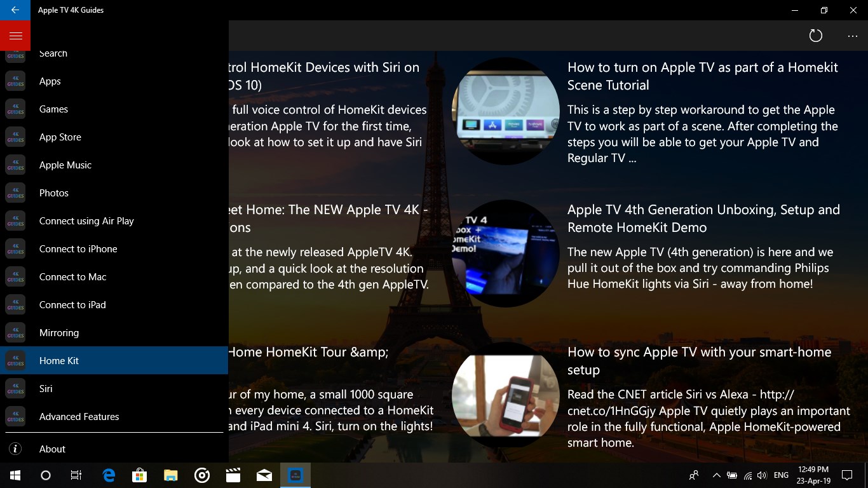This screenshot has height=488, width=868.
Task: Open thumbnail for 4th Generation Unboxing video
Action: (x=506, y=254)
